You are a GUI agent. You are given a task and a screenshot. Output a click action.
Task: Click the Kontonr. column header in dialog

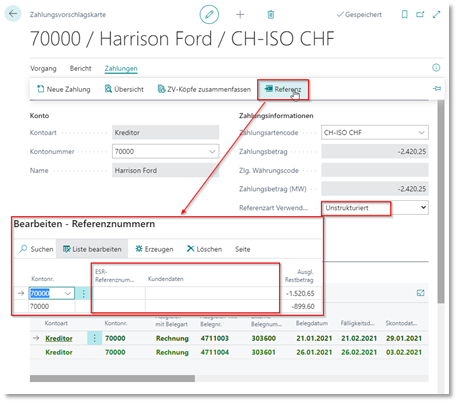pos(43,279)
